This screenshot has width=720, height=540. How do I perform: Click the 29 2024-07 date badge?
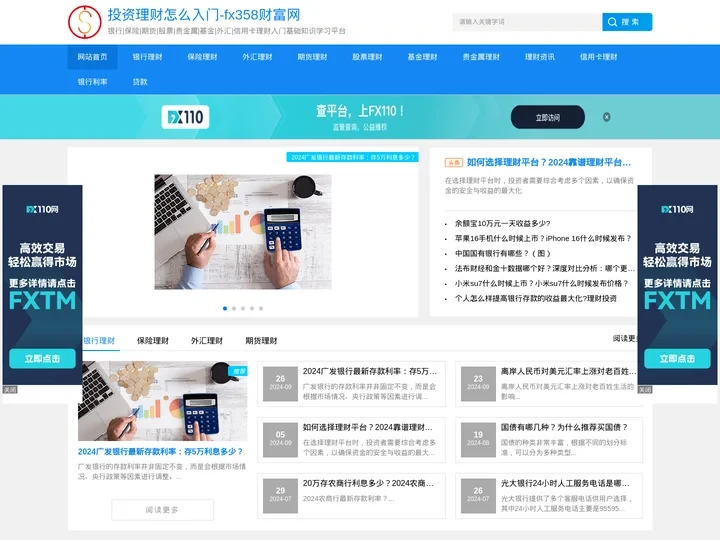coord(281,495)
